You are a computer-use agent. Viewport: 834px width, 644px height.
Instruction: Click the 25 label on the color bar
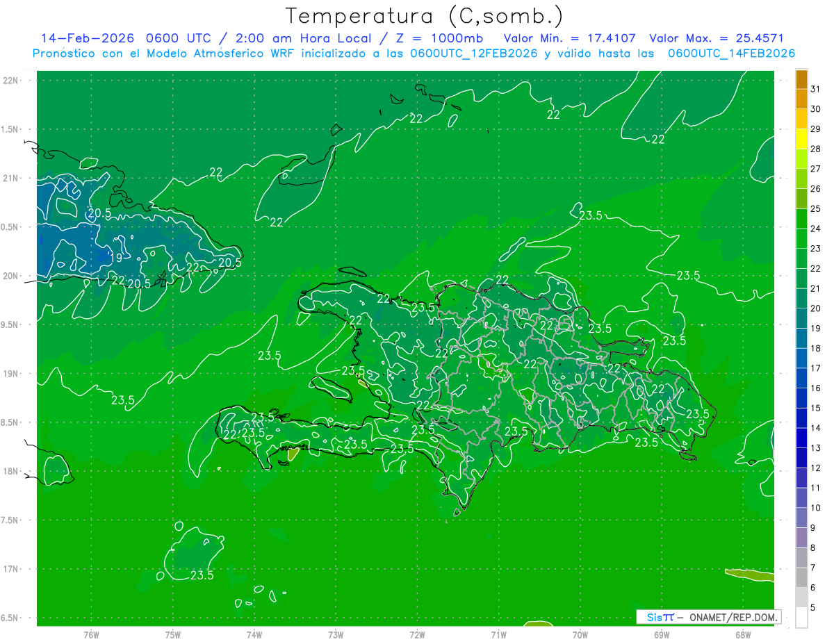pos(816,208)
